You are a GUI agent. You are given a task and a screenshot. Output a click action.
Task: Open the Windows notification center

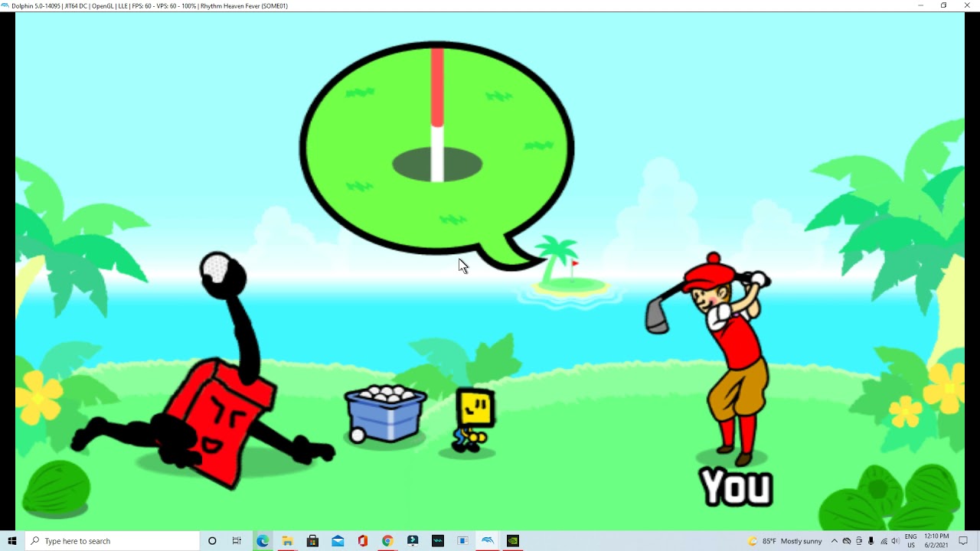(964, 541)
